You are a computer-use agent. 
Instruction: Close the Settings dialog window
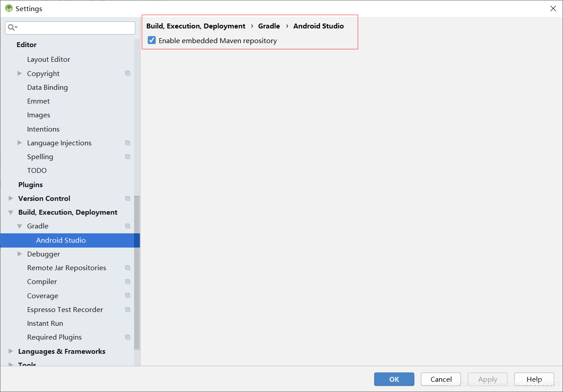pos(553,8)
